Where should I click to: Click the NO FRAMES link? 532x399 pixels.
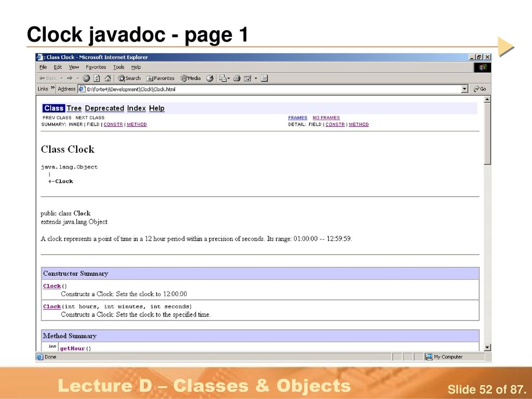click(x=326, y=118)
